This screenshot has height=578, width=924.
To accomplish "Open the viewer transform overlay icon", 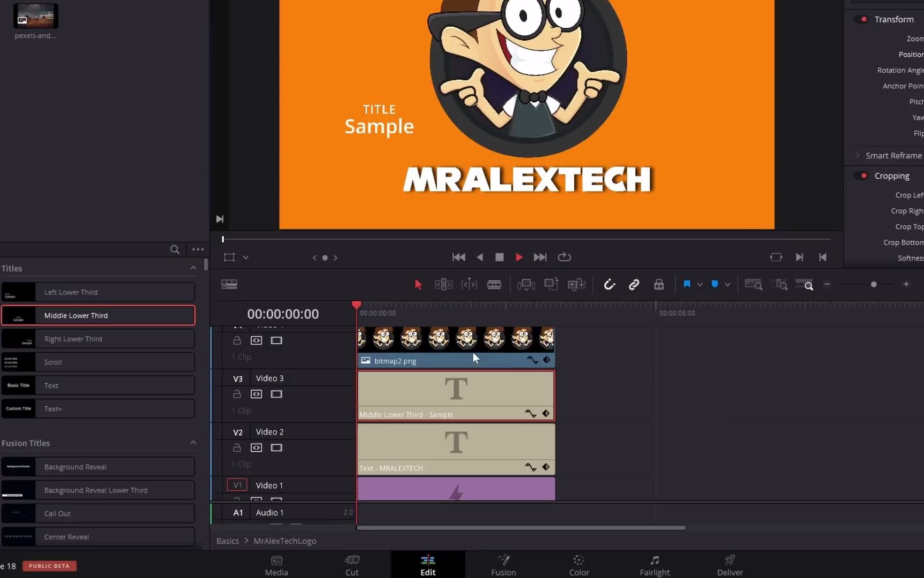I will [229, 257].
